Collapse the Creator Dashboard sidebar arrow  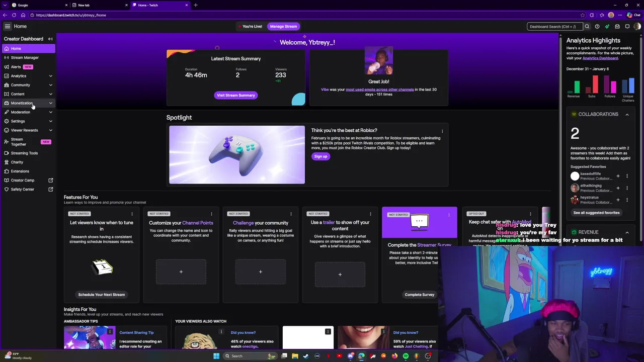coord(50,39)
